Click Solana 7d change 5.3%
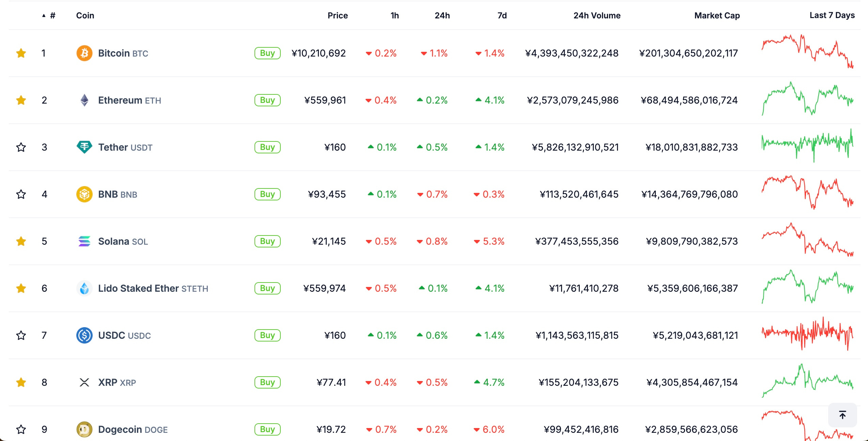This screenshot has width=868, height=441. click(489, 241)
